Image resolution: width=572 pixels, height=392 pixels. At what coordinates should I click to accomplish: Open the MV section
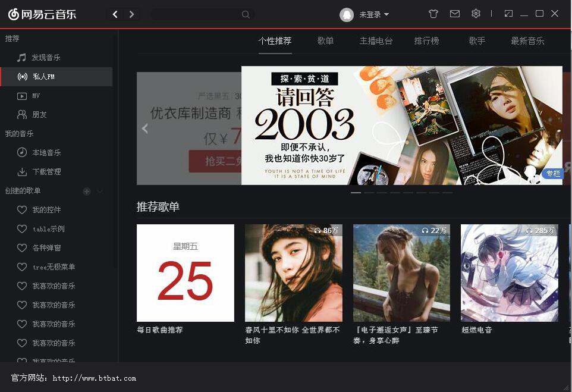point(36,96)
